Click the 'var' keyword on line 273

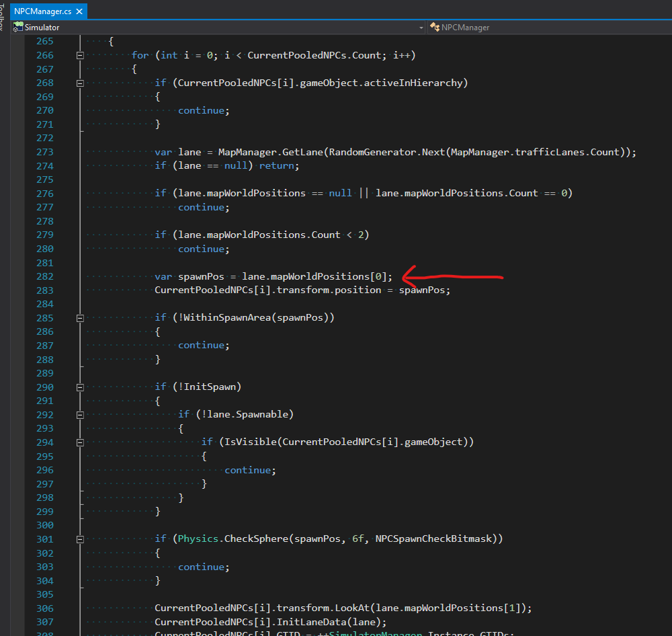coord(163,152)
